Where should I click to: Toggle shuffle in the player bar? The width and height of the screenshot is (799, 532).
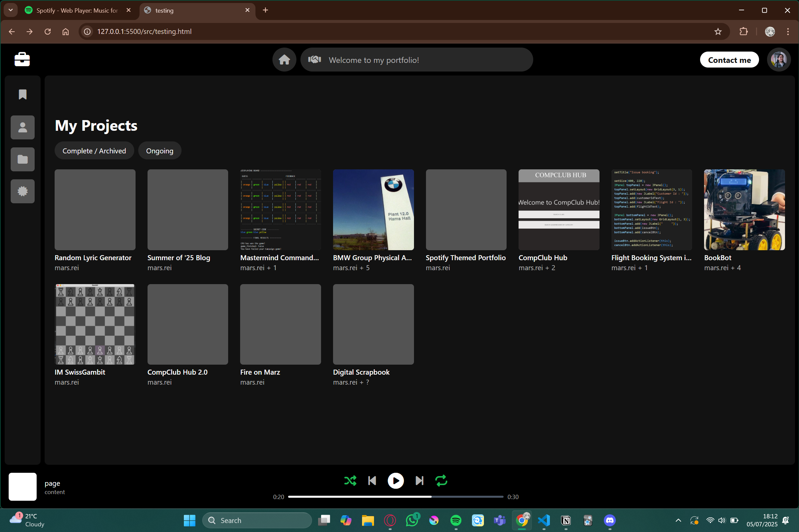(x=350, y=481)
